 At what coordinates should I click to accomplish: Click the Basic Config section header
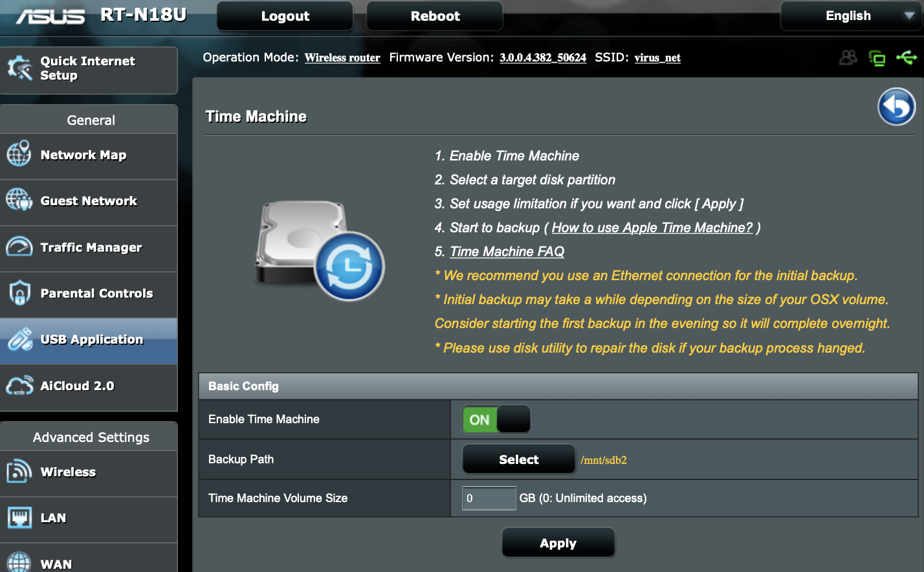(558, 386)
